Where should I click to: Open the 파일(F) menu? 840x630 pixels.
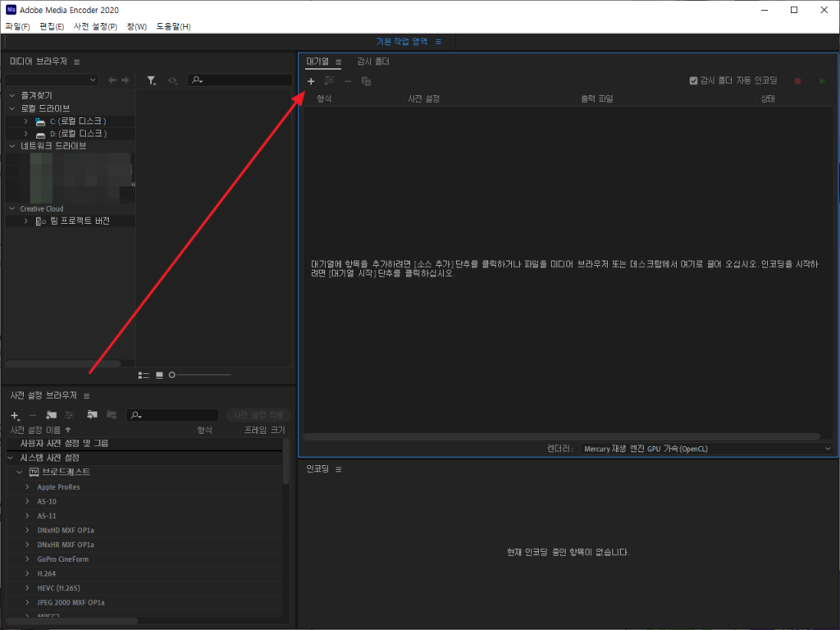17,26
